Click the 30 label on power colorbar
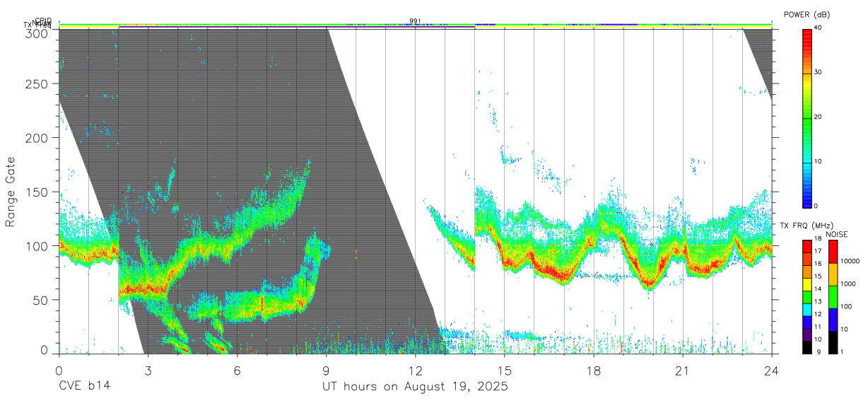The image size is (868, 401). pyautogui.click(x=818, y=73)
